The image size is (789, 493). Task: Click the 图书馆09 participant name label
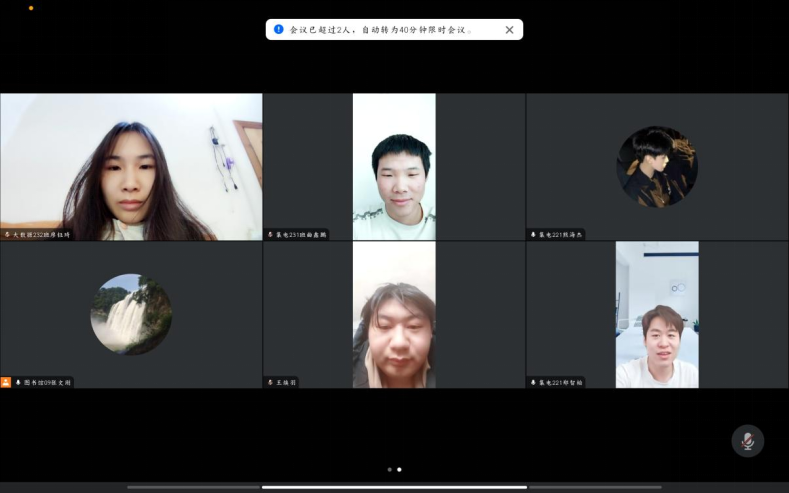coord(47,382)
